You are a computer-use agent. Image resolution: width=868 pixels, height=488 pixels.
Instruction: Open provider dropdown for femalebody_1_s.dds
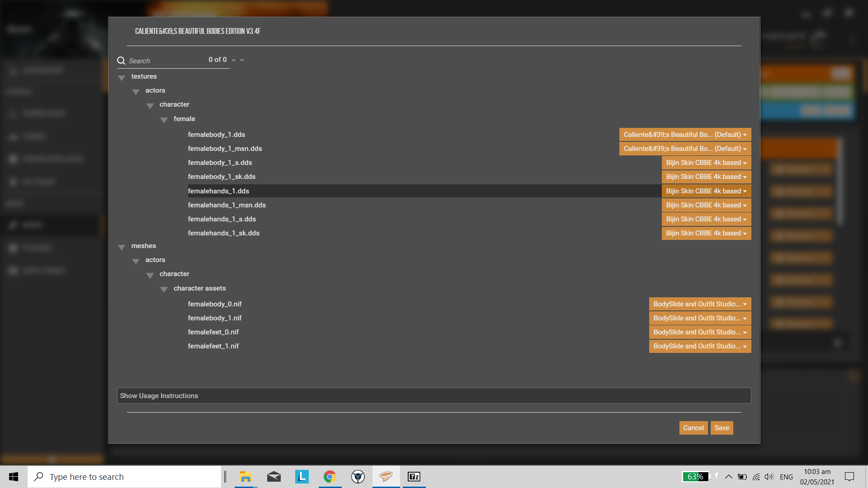coord(706,163)
